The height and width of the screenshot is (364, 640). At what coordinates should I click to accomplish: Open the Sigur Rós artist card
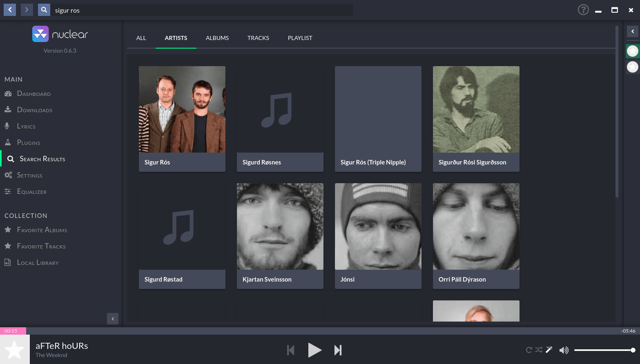coord(182,119)
